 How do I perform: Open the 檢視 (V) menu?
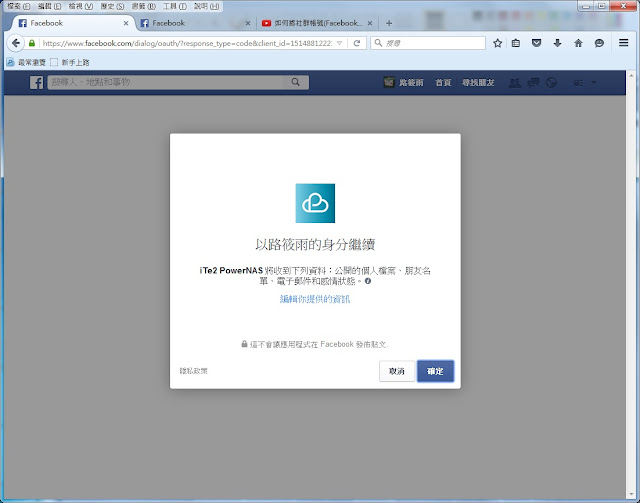coord(80,6)
